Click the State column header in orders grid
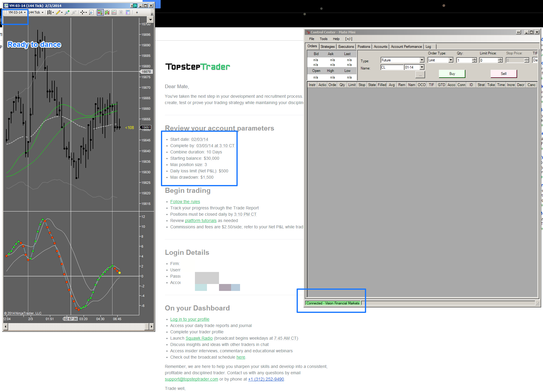The height and width of the screenshot is (392, 543). 372,85
